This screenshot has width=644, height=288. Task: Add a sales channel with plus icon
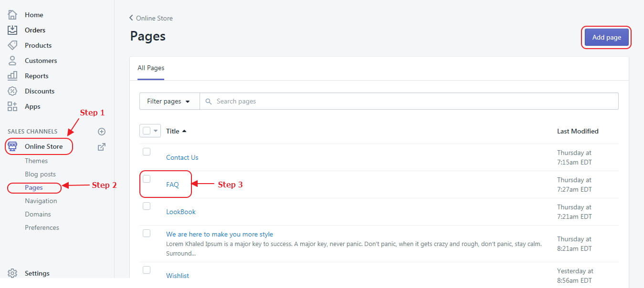point(101,132)
